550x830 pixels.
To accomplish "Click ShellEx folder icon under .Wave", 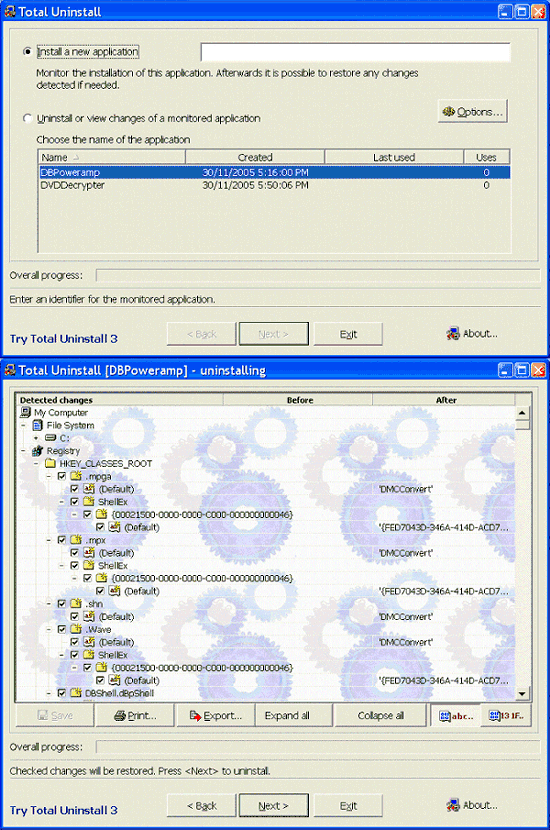I will (89, 655).
